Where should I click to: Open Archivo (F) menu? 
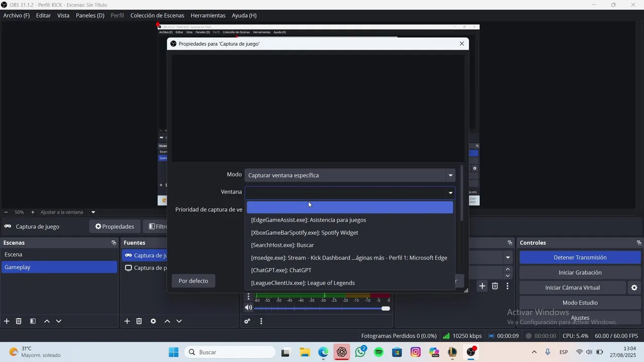pos(17,16)
